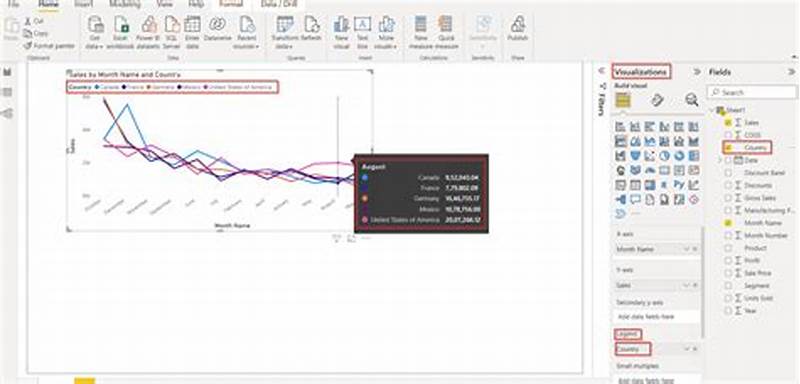Switch to the View ribbon tab

click(165, 4)
